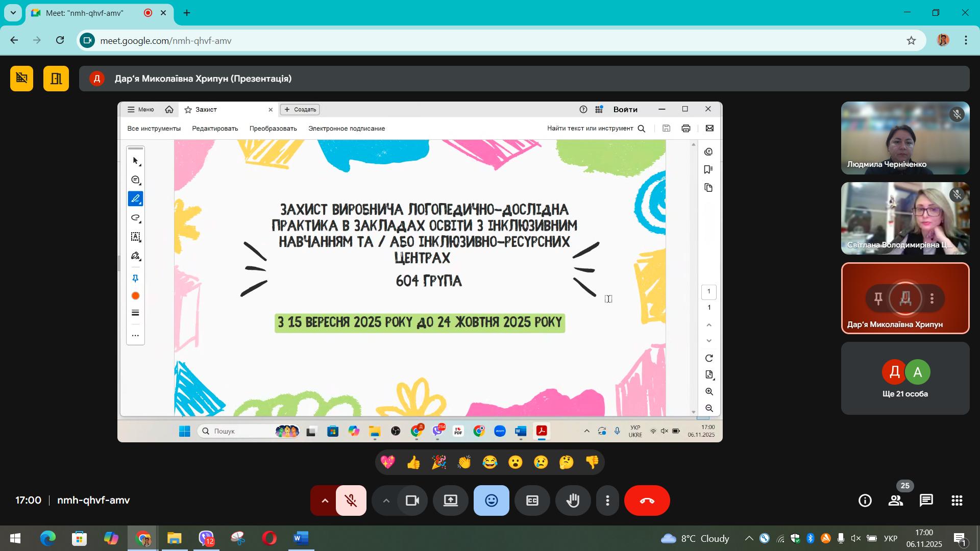Open meeting details info icon

pyautogui.click(x=865, y=500)
